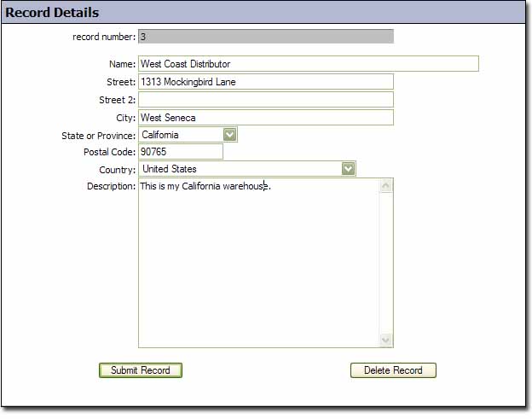This screenshot has width=532, height=419.
Task: Click the Name input field
Action: [x=308, y=64]
